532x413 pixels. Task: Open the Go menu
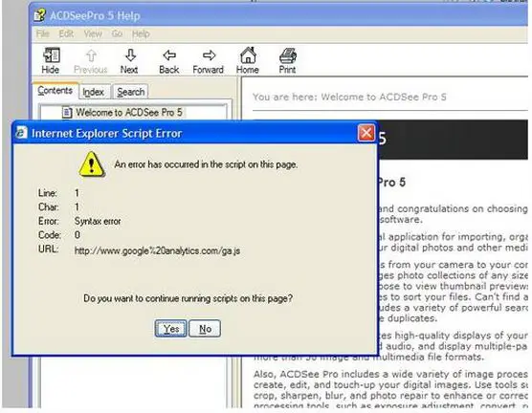click(x=117, y=33)
